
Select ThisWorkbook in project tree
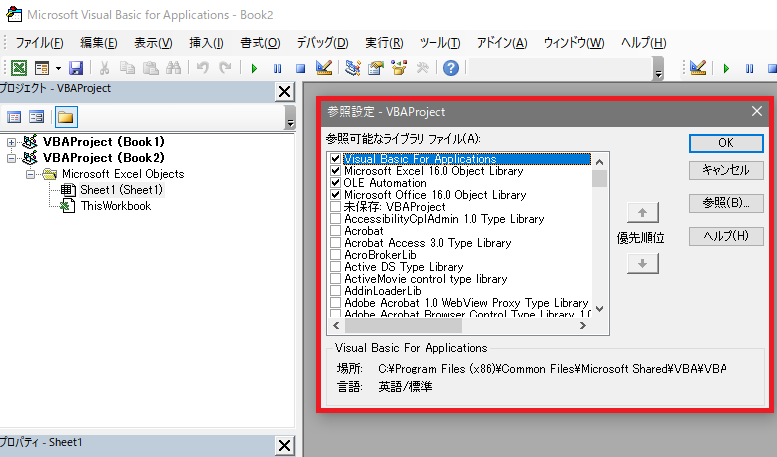116,206
